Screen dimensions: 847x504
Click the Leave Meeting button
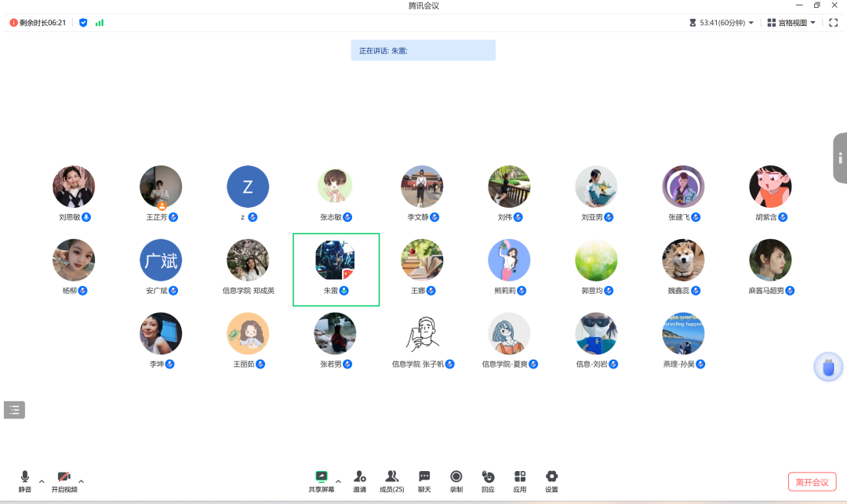coord(812,482)
